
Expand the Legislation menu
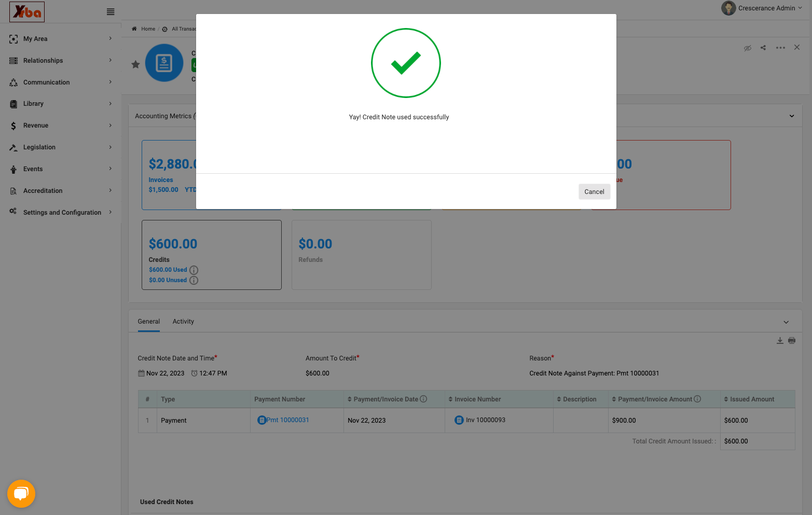(x=61, y=147)
